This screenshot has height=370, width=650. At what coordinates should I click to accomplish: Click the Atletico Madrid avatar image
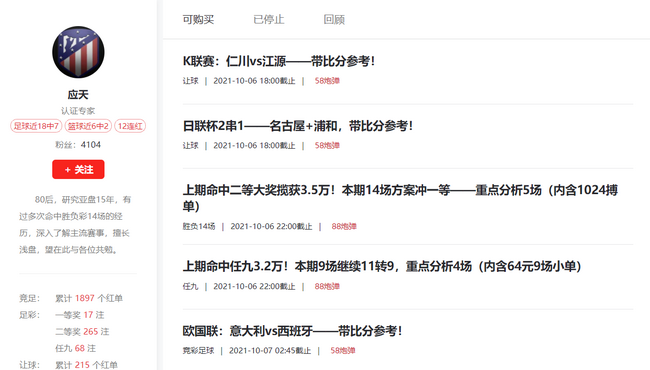78,52
